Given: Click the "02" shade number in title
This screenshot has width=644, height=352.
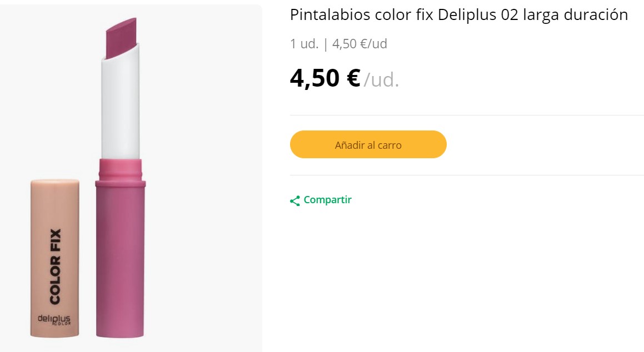Looking at the screenshot, I should (x=510, y=15).
